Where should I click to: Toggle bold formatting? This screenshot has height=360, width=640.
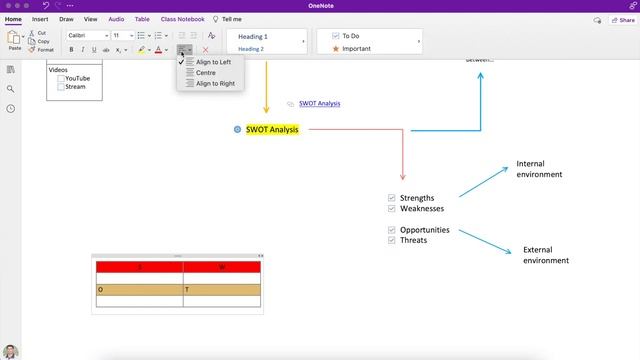pos(71,50)
